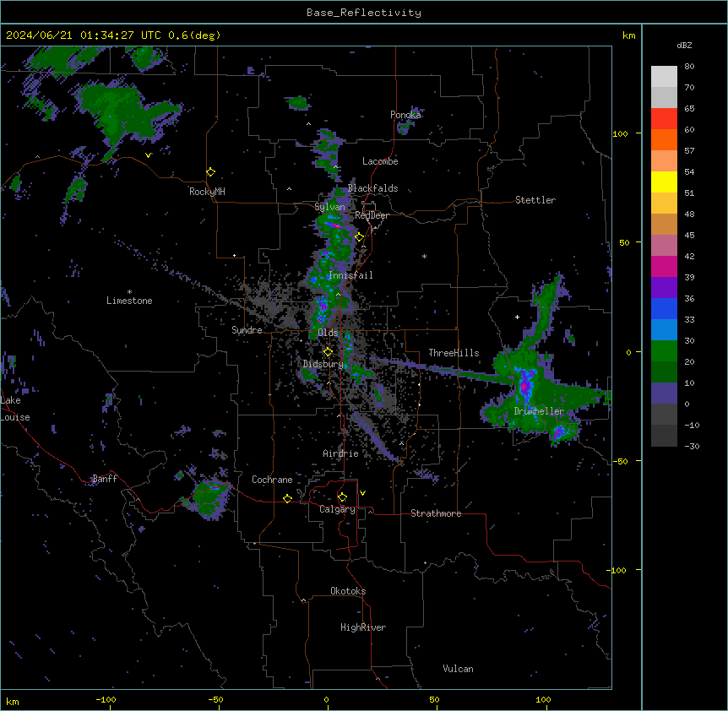Viewport: 728px width, 711px height.
Task: Select the purple 36-39 dBZ legend swatch
Action: 664,287
